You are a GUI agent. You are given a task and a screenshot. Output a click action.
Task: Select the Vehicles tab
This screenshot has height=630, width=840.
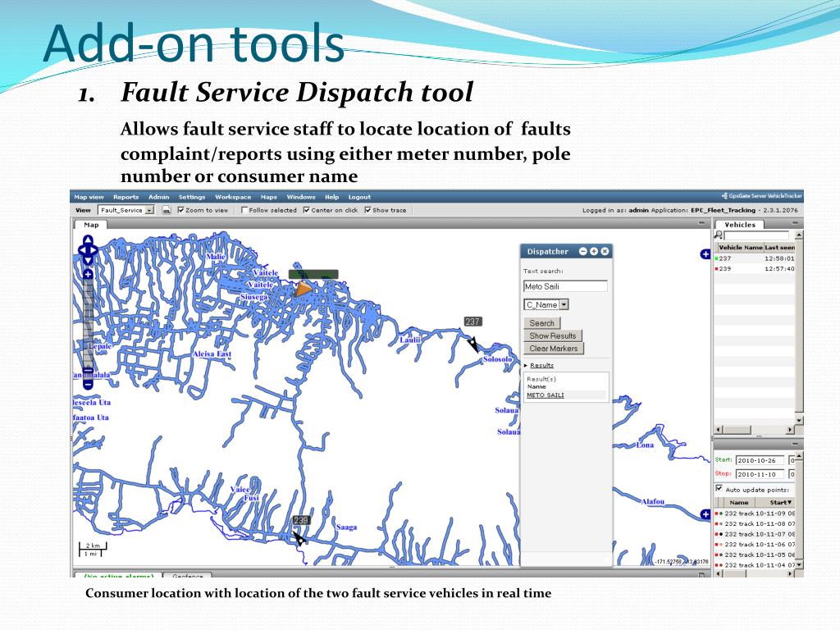(739, 225)
